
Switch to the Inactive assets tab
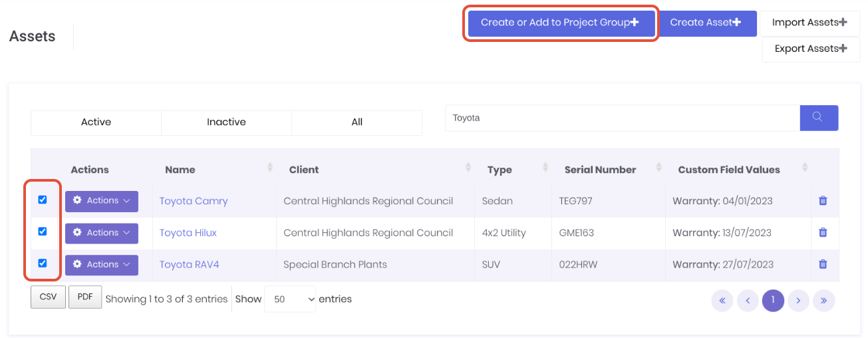click(226, 122)
